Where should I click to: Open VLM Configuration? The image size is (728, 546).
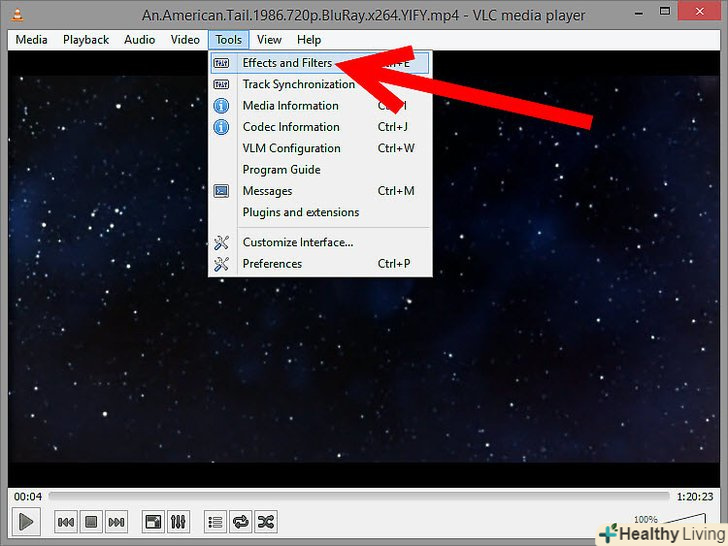(319, 148)
